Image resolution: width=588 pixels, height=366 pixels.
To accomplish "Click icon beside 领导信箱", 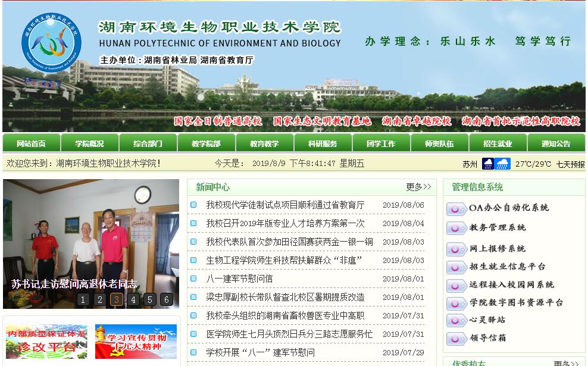I will [x=456, y=339].
